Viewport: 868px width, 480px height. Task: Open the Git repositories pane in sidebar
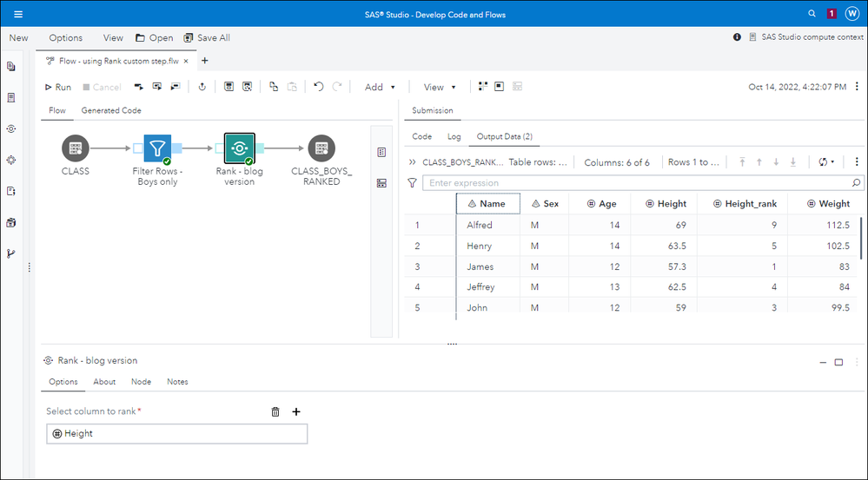point(11,253)
